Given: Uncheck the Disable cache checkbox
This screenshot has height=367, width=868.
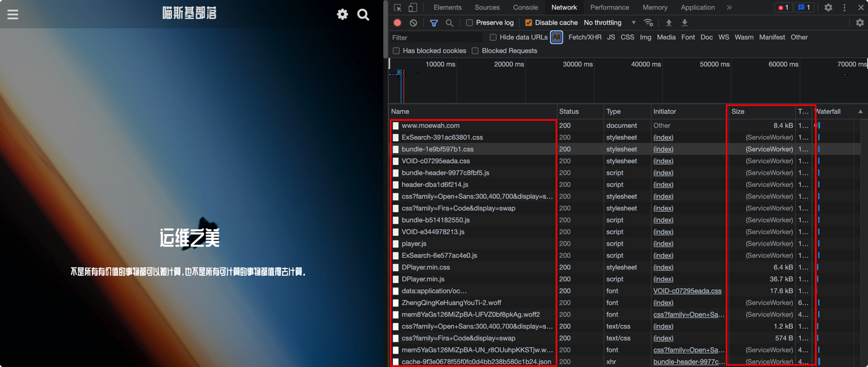Looking at the screenshot, I should pyautogui.click(x=528, y=23).
